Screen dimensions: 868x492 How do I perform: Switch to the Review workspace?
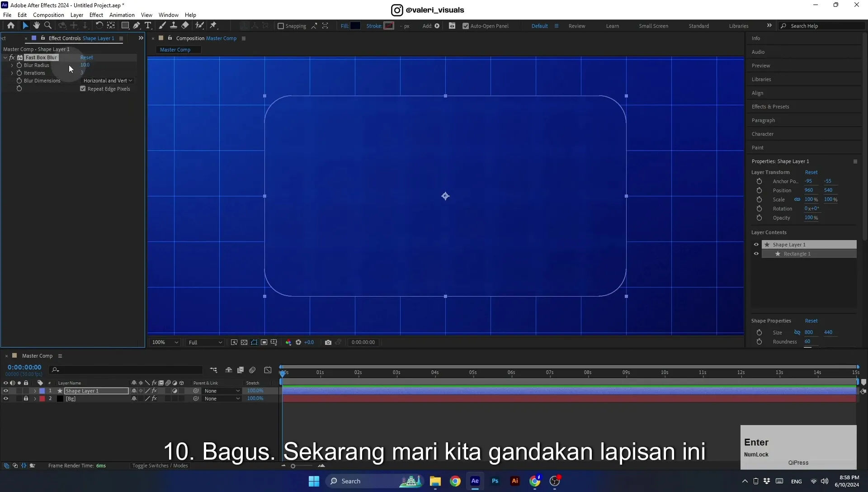tap(577, 26)
